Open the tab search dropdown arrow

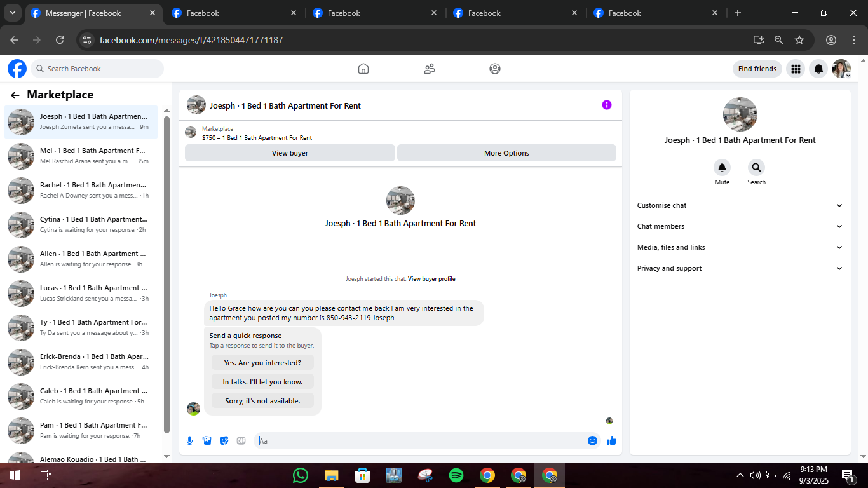[12, 13]
